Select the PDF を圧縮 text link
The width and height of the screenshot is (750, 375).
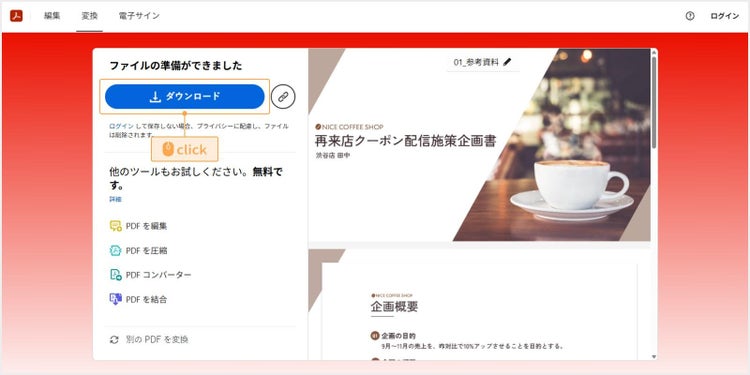(x=146, y=251)
